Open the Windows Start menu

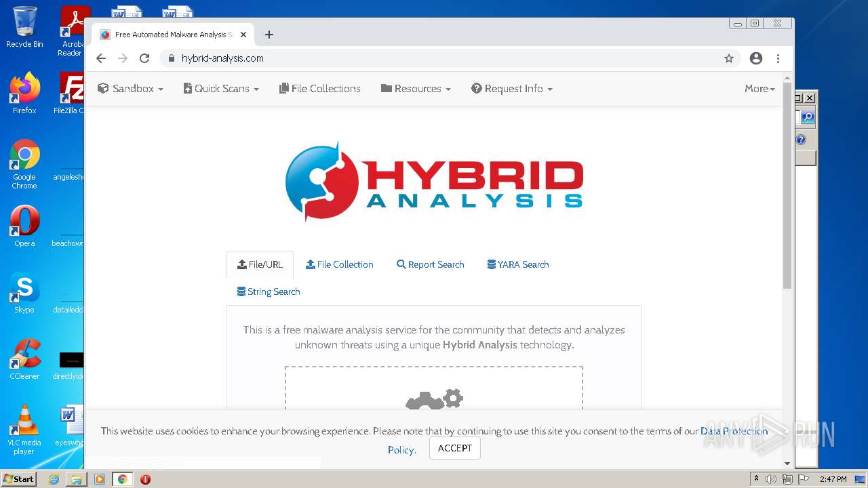[19, 479]
